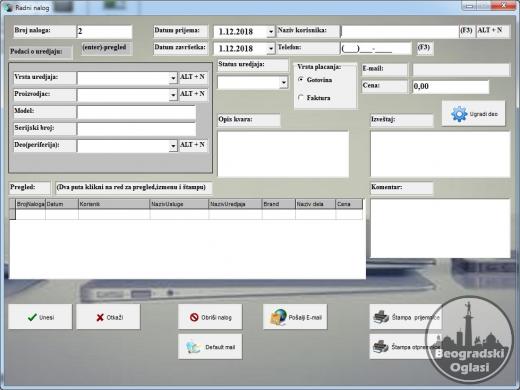
Task: Click the (enter) pregled button
Action: [107, 48]
